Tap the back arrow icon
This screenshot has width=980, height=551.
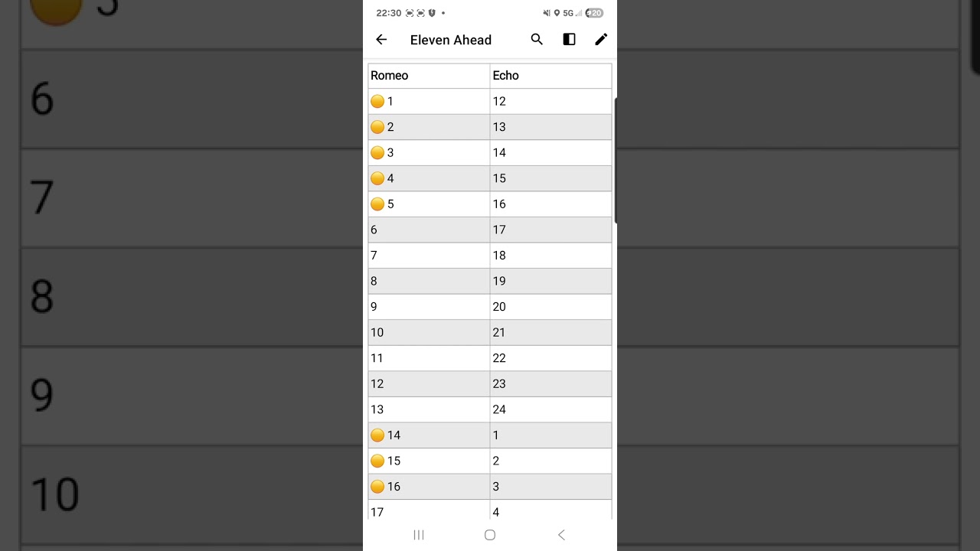click(381, 40)
